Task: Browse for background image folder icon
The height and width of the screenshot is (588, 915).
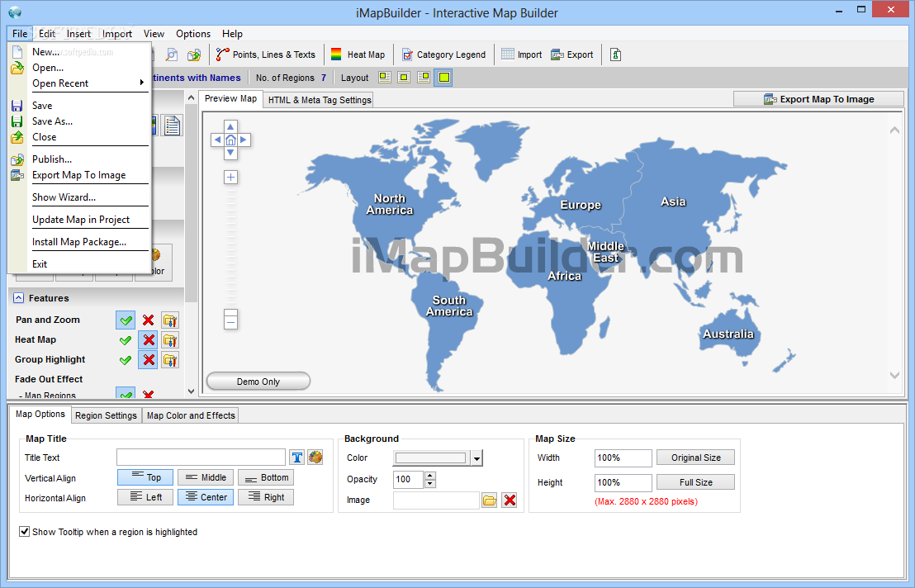Action: 490,500
